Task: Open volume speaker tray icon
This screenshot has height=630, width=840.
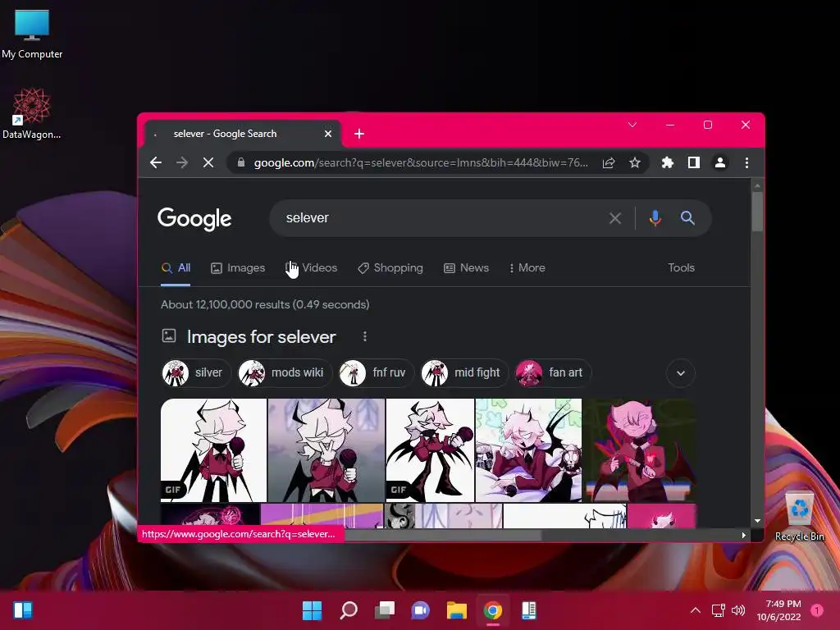Action: click(738, 610)
